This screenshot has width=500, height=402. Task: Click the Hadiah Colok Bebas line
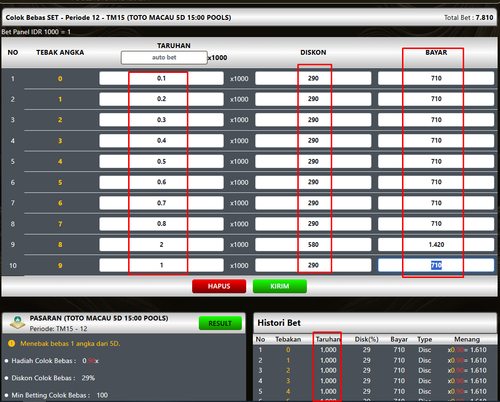(55, 361)
